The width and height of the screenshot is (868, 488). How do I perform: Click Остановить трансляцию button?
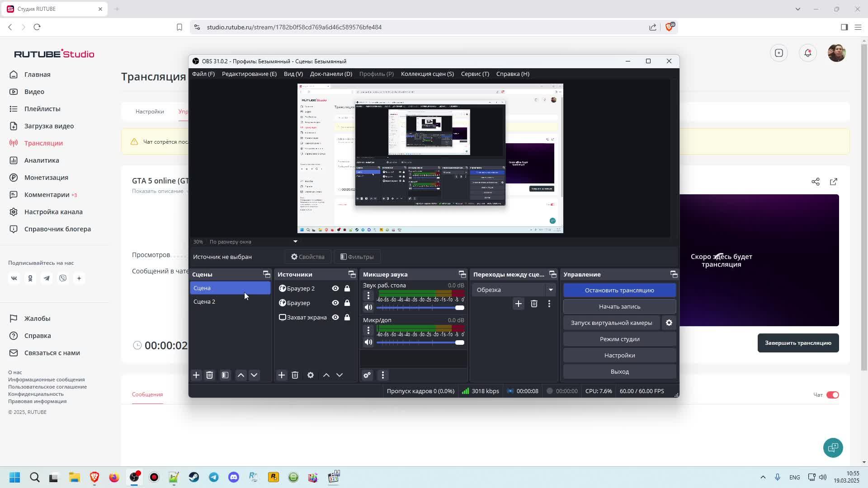pyautogui.click(x=619, y=290)
